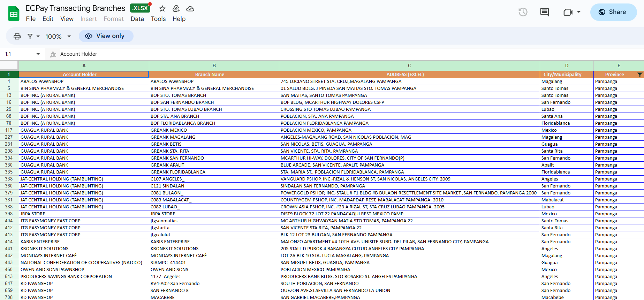Expand the name box dropdown arrow
Image resolution: width=644 pixels, height=300 pixels.
coord(38,54)
